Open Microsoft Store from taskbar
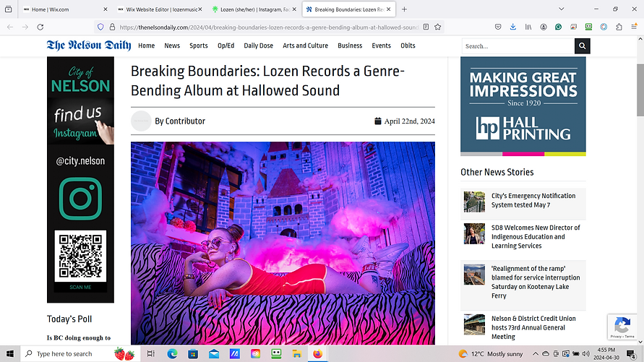 coord(193,354)
